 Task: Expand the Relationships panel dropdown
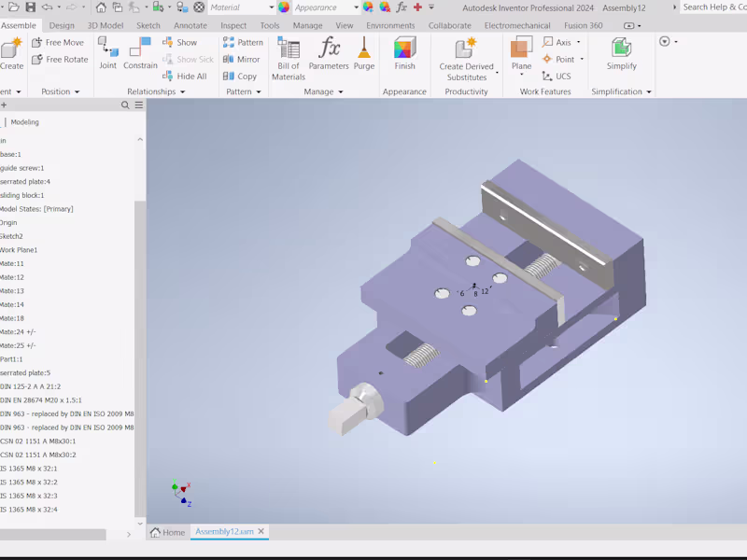tap(183, 91)
